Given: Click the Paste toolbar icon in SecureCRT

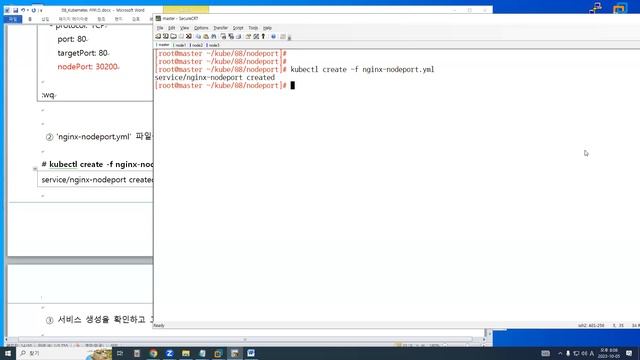Looking at the screenshot, I should pyautogui.click(x=206, y=36).
